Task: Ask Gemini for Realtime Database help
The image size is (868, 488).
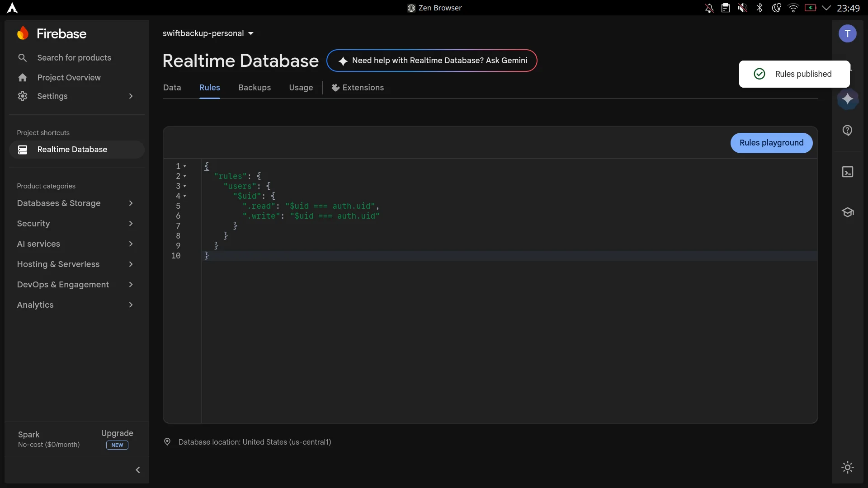Action: [432, 61]
